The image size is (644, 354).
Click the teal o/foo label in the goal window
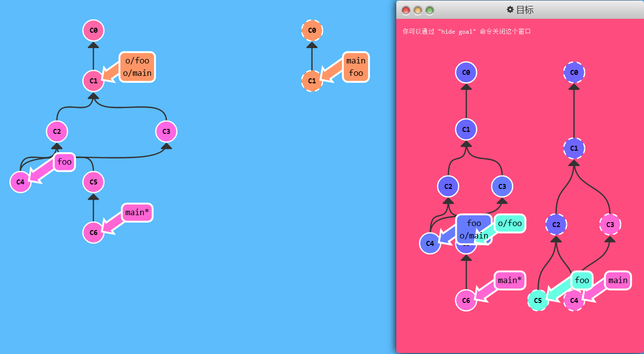pos(510,224)
